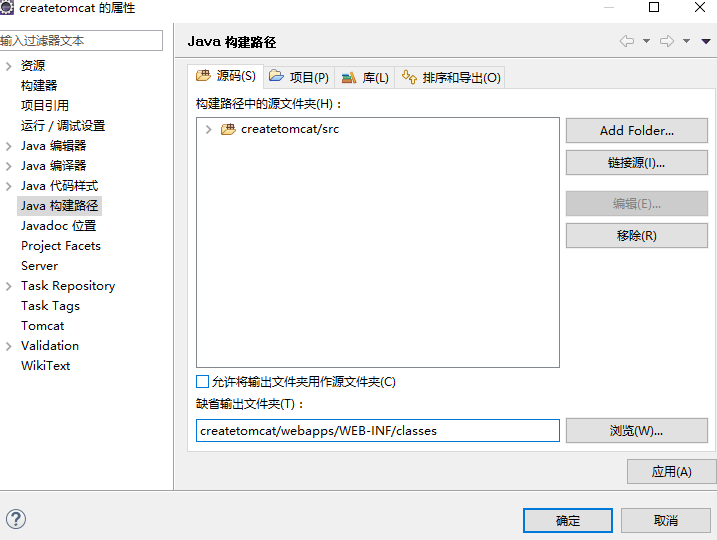Cancel with the 取消 button
The height and width of the screenshot is (540, 717).
pos(666,520)
